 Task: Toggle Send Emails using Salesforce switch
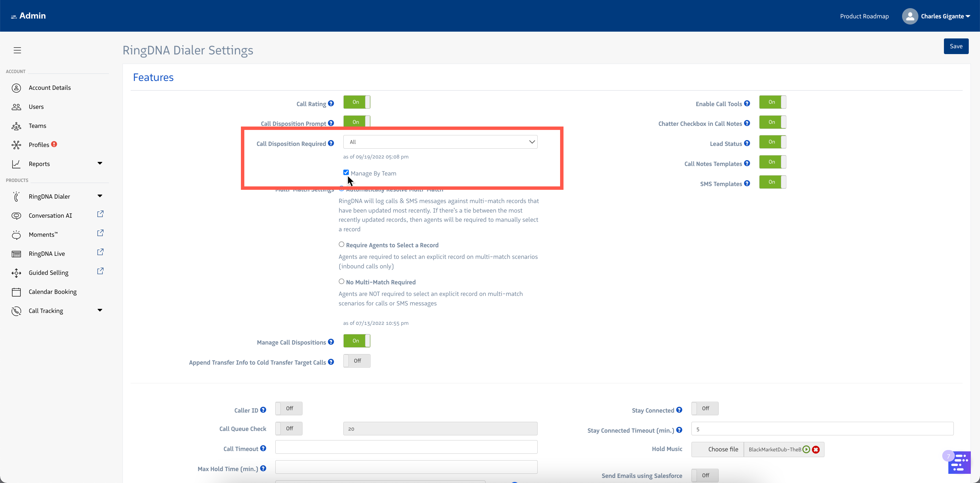tap(705, 476)
